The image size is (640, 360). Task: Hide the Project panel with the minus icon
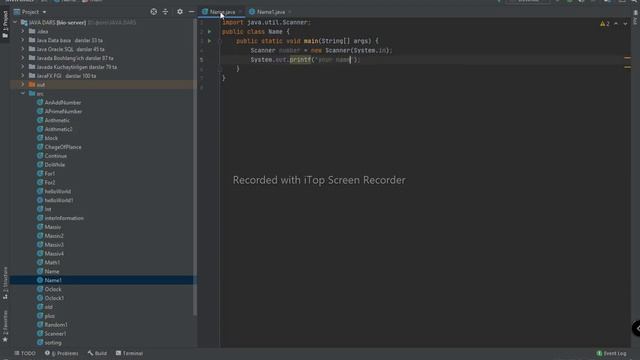191,12
